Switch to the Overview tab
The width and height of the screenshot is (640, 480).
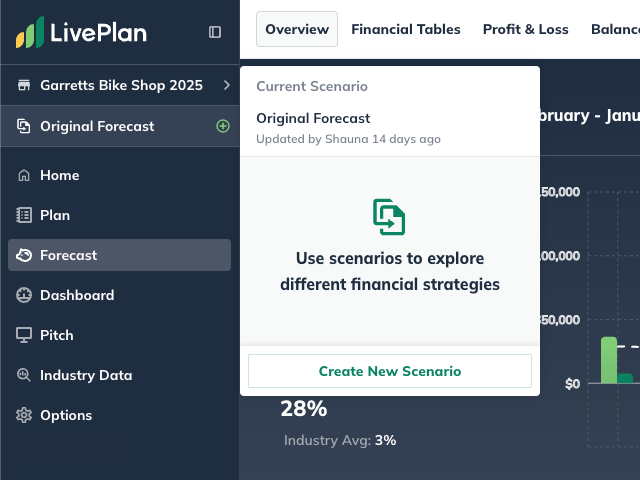(297, 29)
